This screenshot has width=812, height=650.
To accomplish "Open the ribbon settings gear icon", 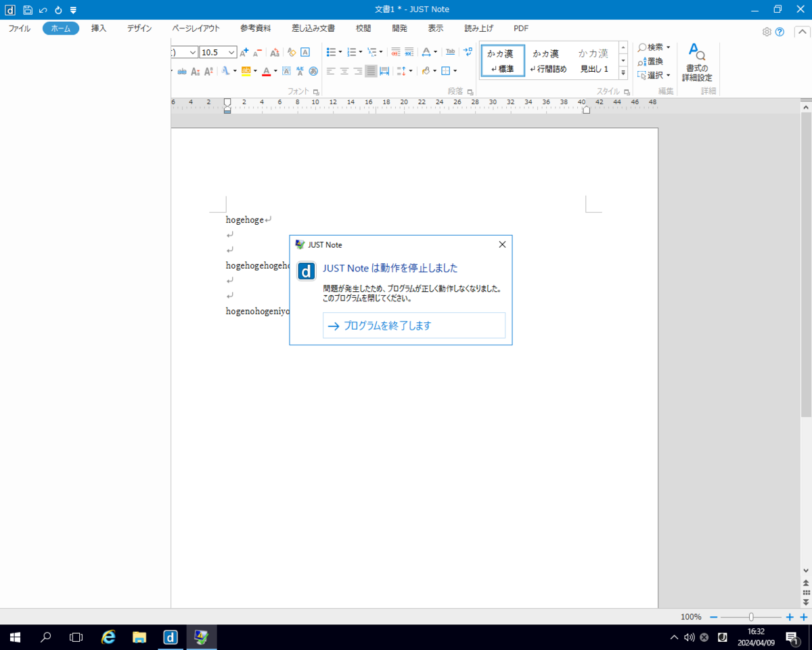I will tap(767, 32).
